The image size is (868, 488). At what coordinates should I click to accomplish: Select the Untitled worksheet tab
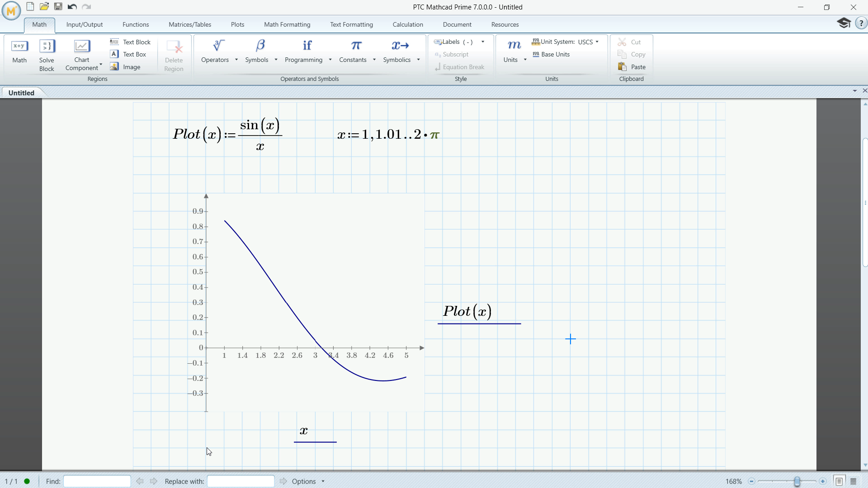pyautogui.click(x=21, y=93)
